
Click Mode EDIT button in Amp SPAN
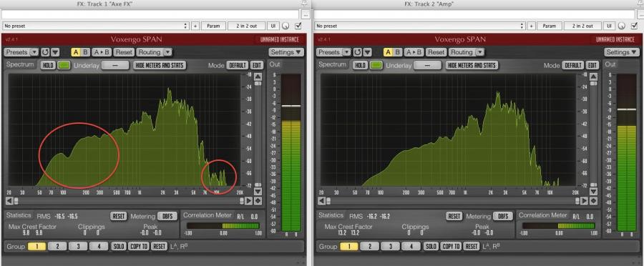pos(592,65)
